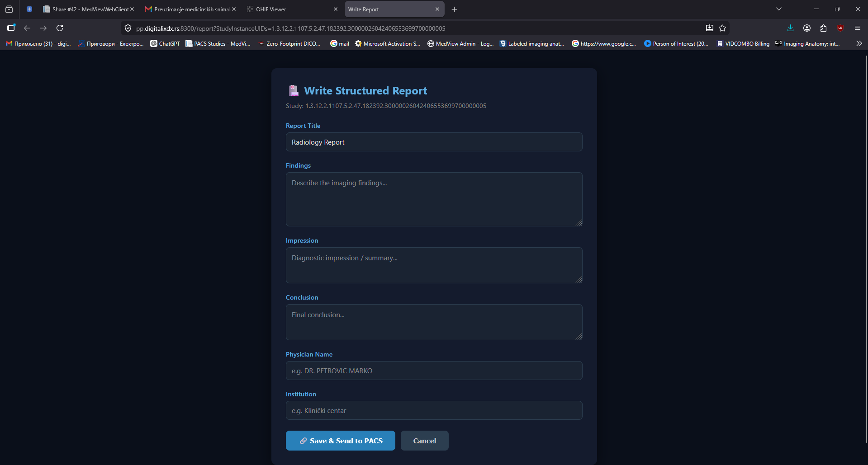Open the Microsoft Activation S bookmark
Screen dimensions: 868x465
pyautogui.click(x=388, y=43)
